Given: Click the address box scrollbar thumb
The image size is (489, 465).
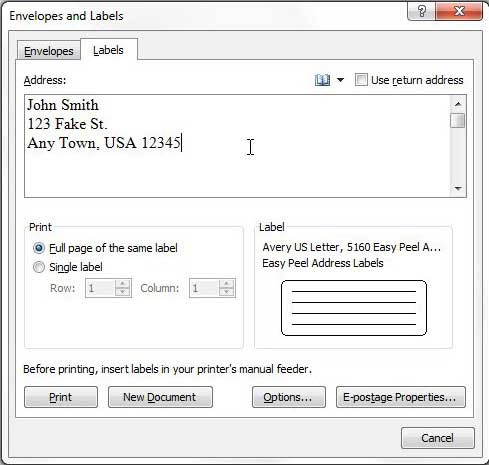Looking at the screenshot, I should click(x=458, y=120).
